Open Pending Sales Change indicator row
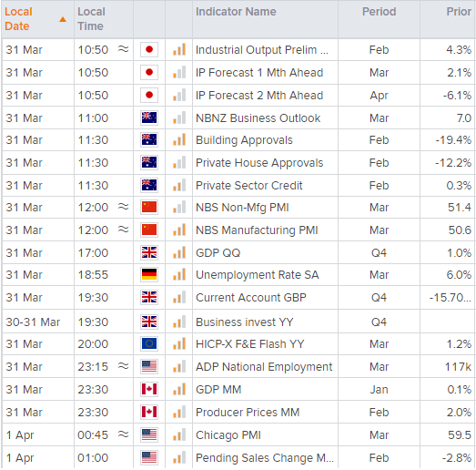 point(238,457)
